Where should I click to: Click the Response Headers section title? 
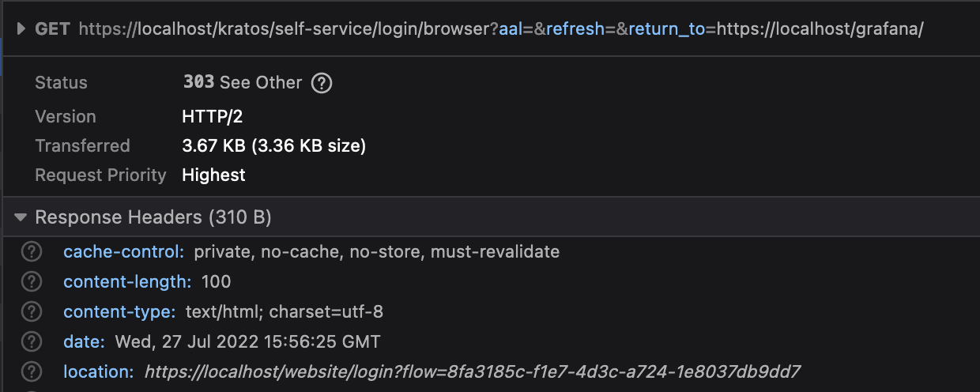[x=153, y=217]
